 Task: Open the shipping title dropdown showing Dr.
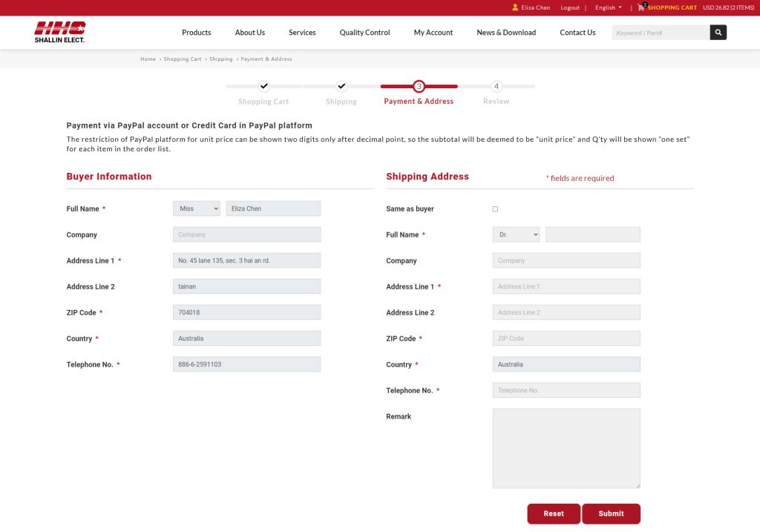(517, 234)
